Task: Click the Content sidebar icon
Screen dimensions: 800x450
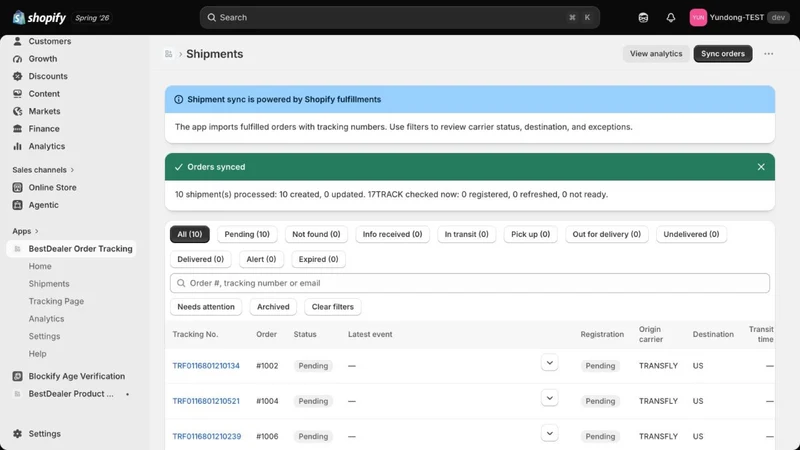Action: (17, 94)
